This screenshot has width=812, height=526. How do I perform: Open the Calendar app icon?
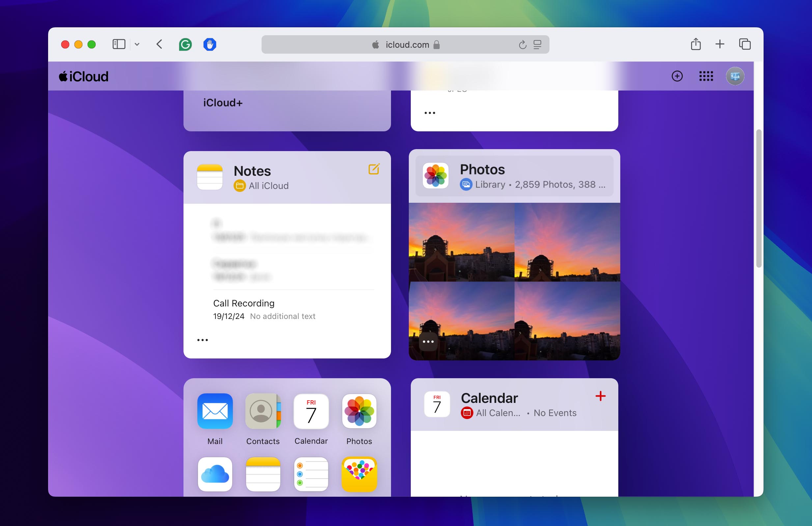click(311, 410)
